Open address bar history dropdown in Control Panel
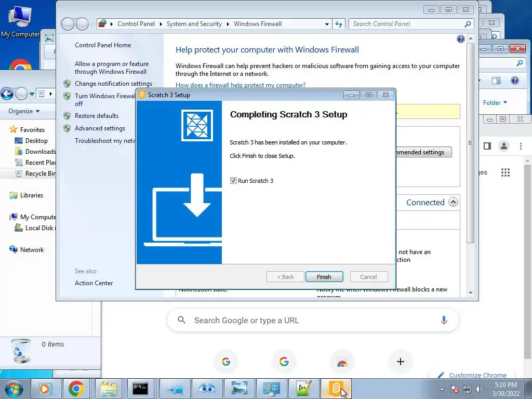 tap(327, 24)
